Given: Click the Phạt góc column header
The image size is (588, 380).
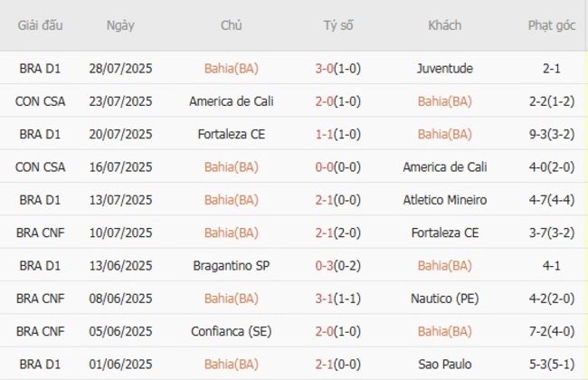Looking at the screenshot, I should click(551, 25).
